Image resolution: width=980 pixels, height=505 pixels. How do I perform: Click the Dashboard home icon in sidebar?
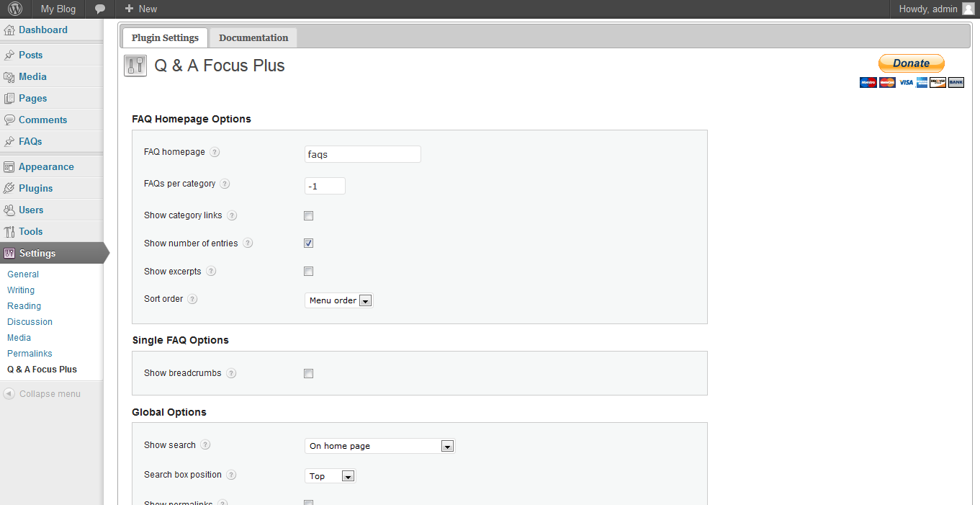(x=9, y=30)
